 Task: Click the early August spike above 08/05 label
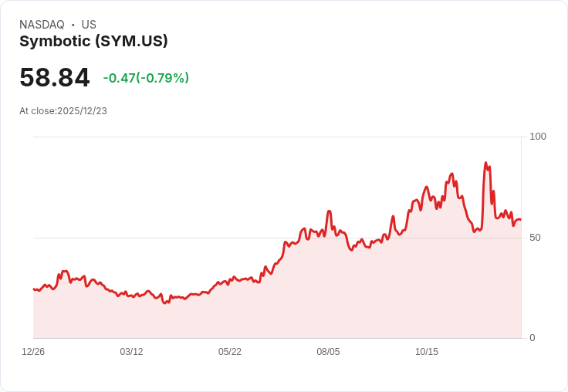click(329, 211)
